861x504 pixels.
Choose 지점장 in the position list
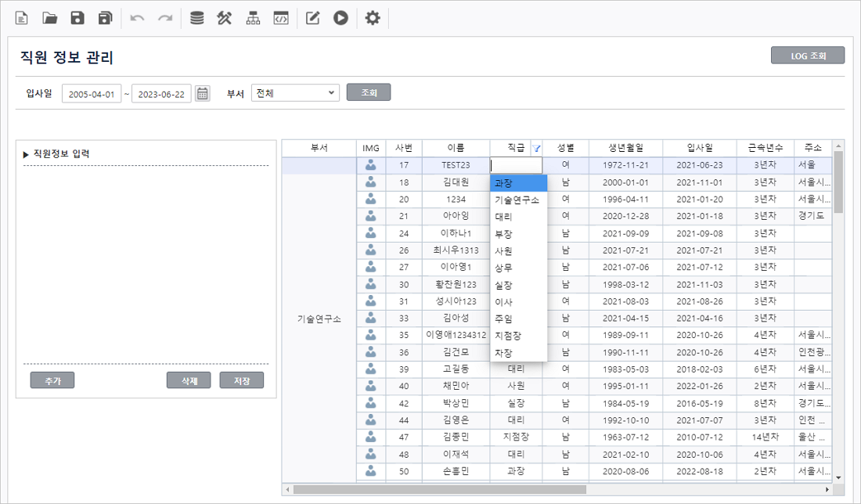point(508,336)
